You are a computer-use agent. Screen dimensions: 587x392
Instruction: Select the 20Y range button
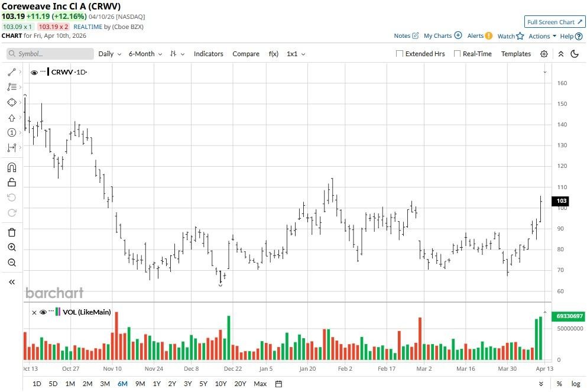point(240,384)
